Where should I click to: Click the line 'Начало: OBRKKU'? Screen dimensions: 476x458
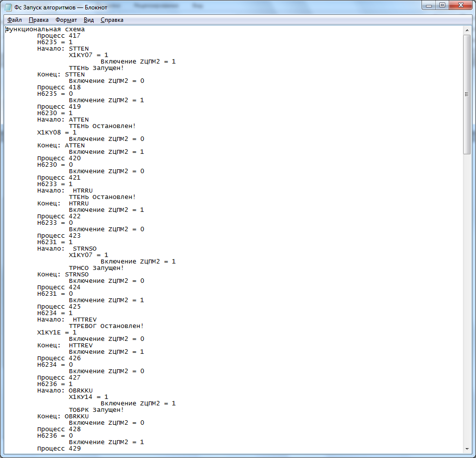click(65, 391)
